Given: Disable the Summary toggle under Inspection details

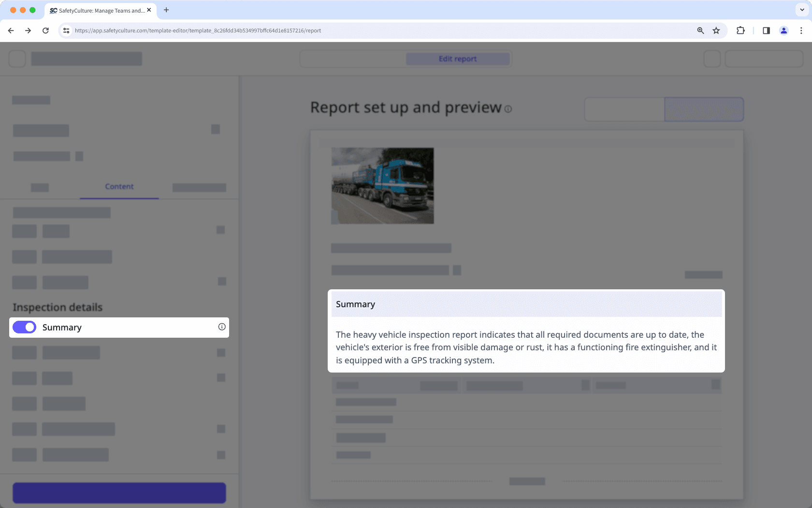Looking at the screenshot, I should [x=24, y=327].
